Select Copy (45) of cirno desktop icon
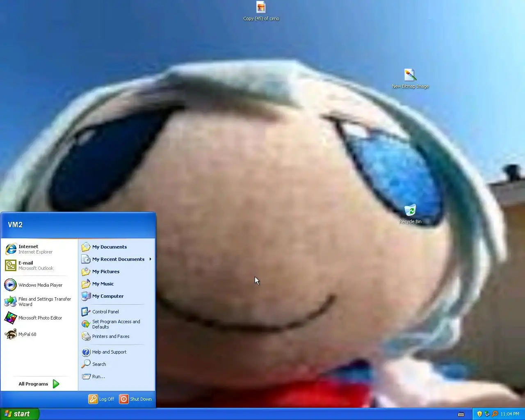This screenshot has height=420, width=525. 261,11
